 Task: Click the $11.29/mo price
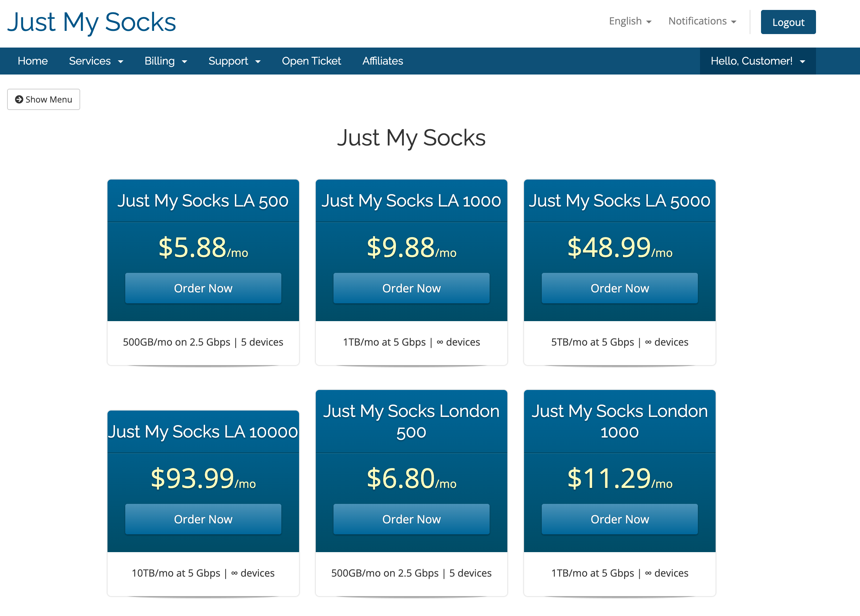click(619, 479)
